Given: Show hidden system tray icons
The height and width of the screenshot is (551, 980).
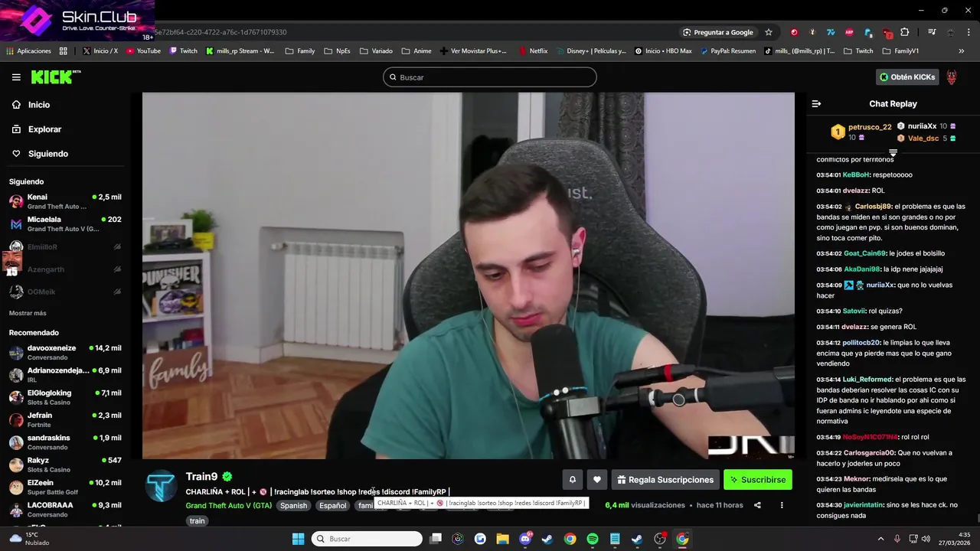Looking at the screenshot, I should (x=880, y=539).
